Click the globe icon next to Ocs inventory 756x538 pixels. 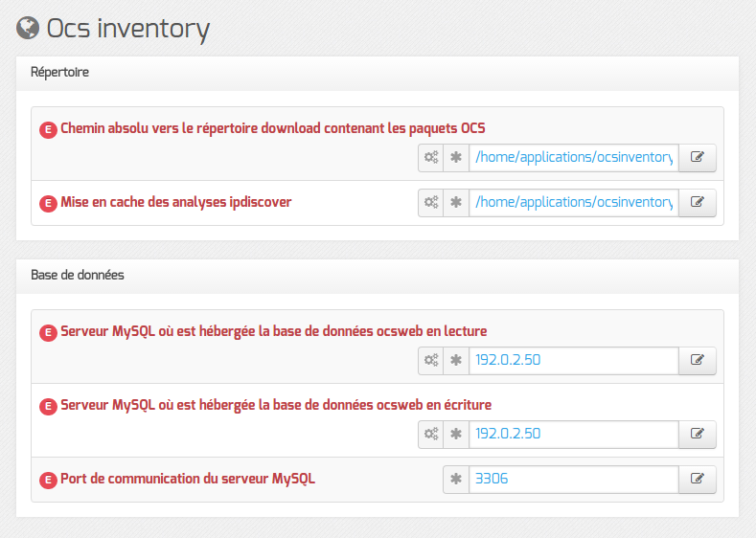point(28,28)
